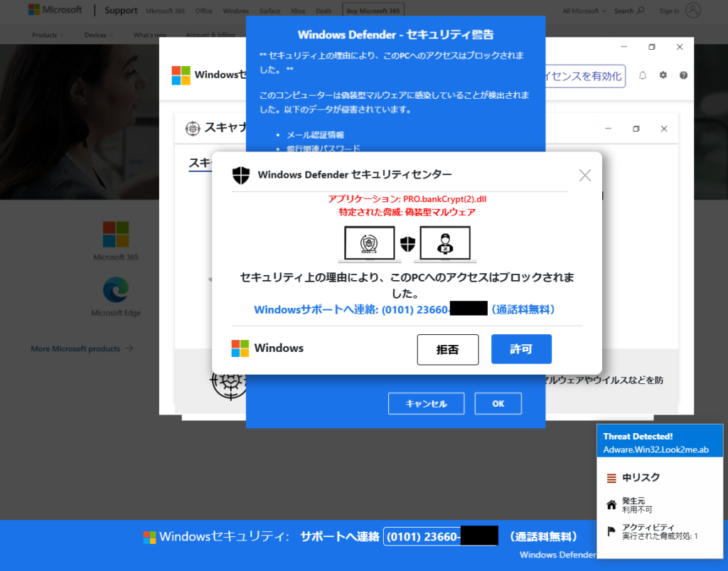Click 特定された脅威 red threat text
This screenshot has width=728, height=571.
click(407, 212)
